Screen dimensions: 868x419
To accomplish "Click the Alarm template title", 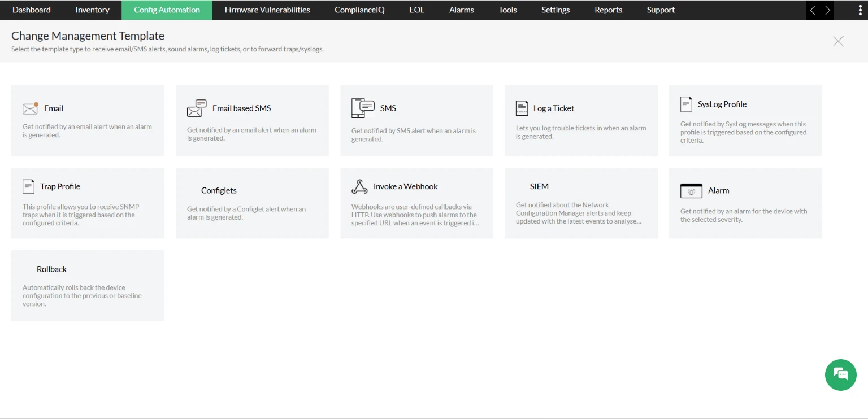I will 719,191.
